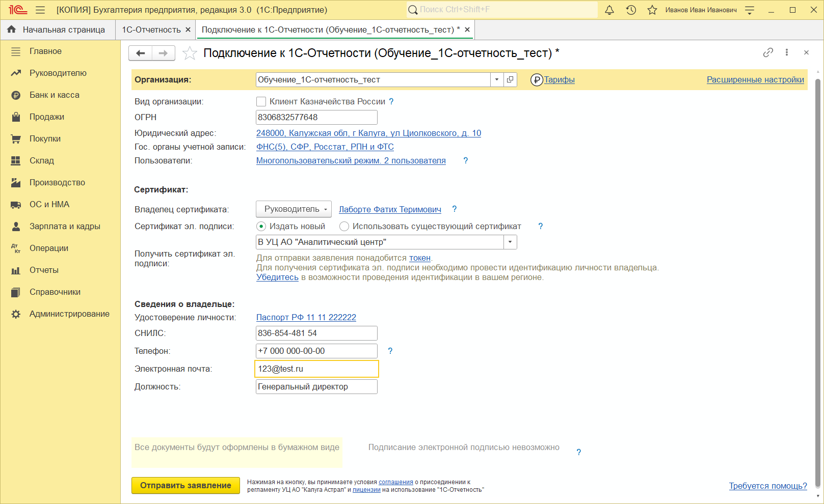The width and height of the screenshot is (824, 504).
Task: Open Зарплата и кадры section
Action: pyautogui.click(x=60, y=226)
